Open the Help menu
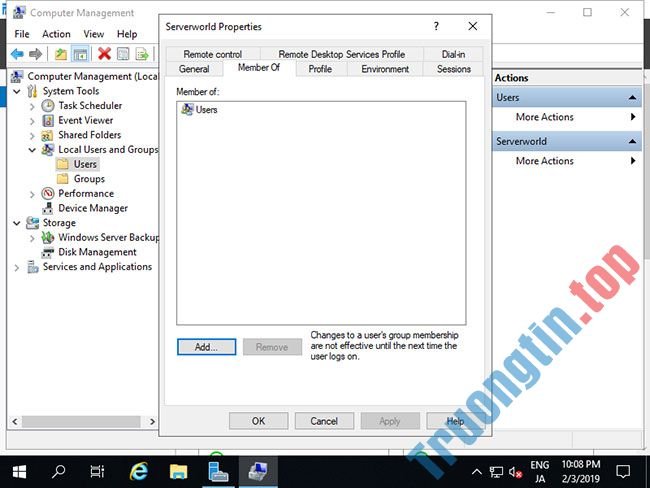Image resolution: width=650 pixels, height=488 pixels. [x=127, y=34]
